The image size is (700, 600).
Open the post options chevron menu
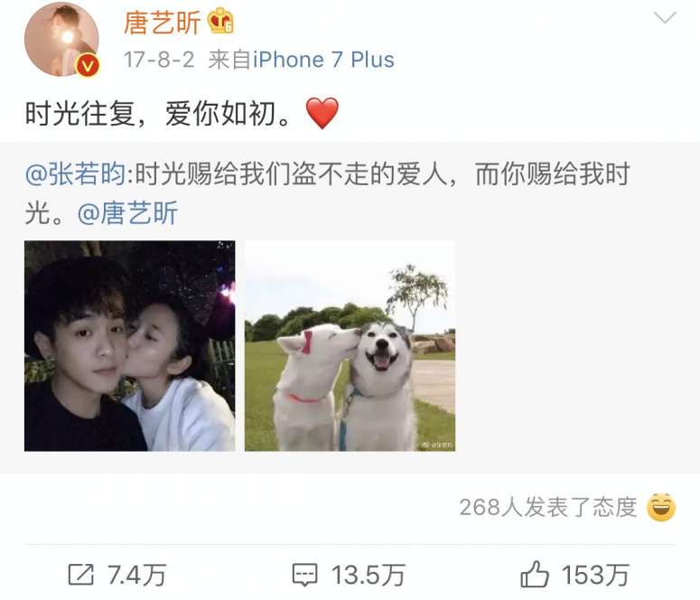[665, 18]
